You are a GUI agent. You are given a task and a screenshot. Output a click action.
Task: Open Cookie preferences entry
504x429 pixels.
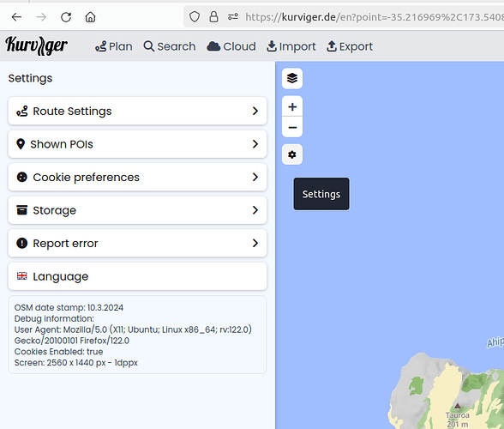[x=137, y=177]
